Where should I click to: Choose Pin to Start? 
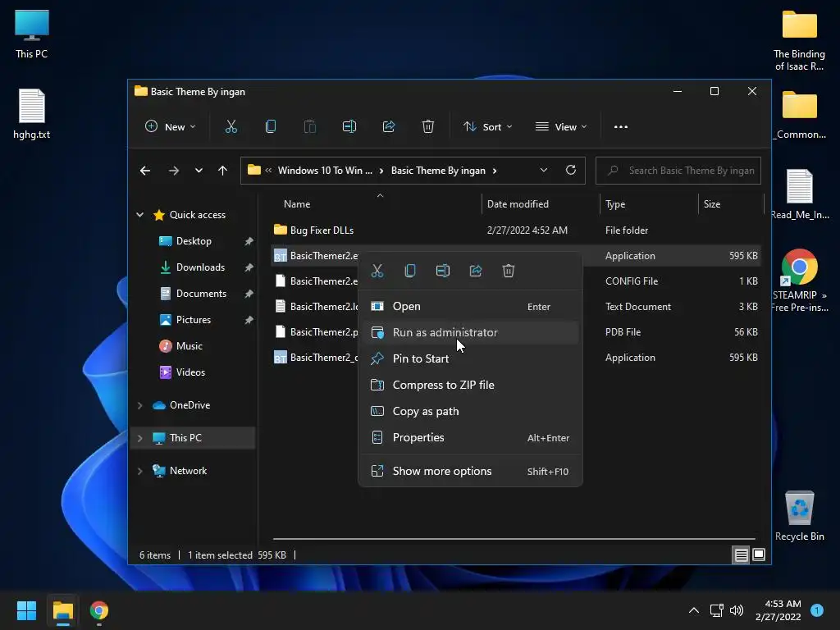tap(470, 359)
